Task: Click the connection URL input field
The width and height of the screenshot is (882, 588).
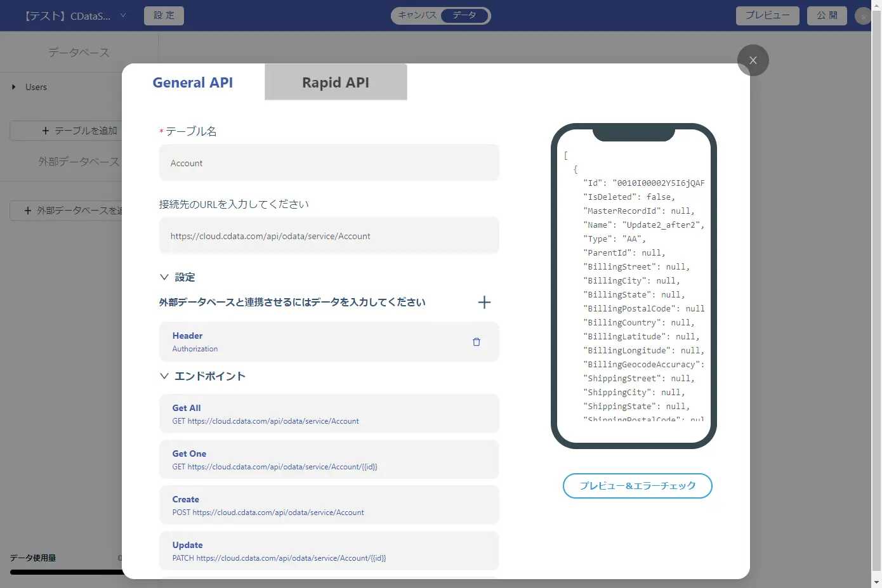Action: [329, 236]
